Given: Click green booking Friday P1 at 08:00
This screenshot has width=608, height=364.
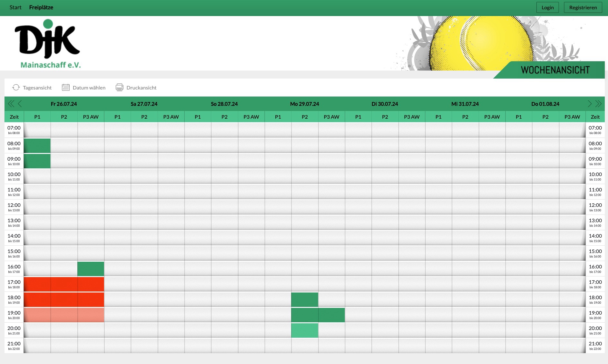Looking at the screenshot, I should 37,146.
